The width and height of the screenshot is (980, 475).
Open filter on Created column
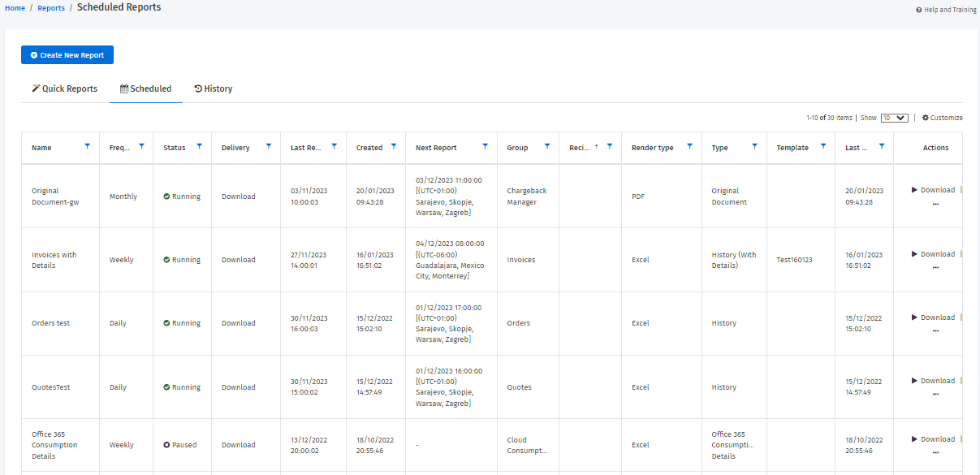click(394, 147)
